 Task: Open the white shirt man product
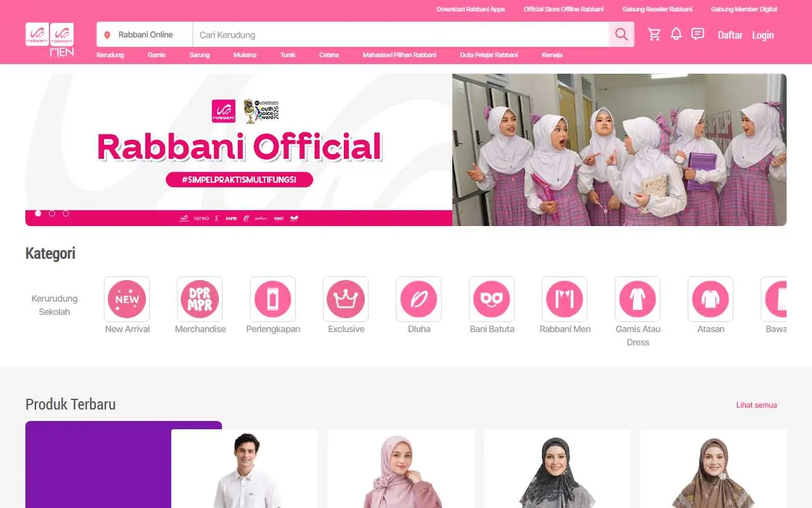pyautogui.click(x=244, y=469)
